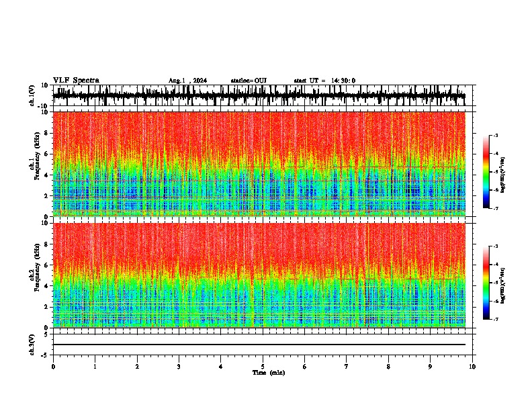532x411 pixels.
Task: Click tick label '2' on the Time axis
Action: pyautogui.click(x=137, y=367)
